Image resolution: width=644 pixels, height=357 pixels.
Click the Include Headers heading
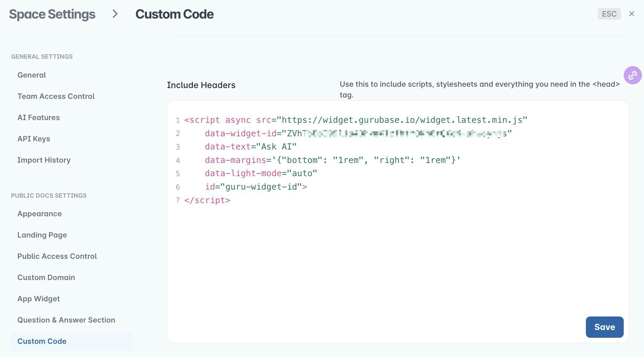[201, 85]
